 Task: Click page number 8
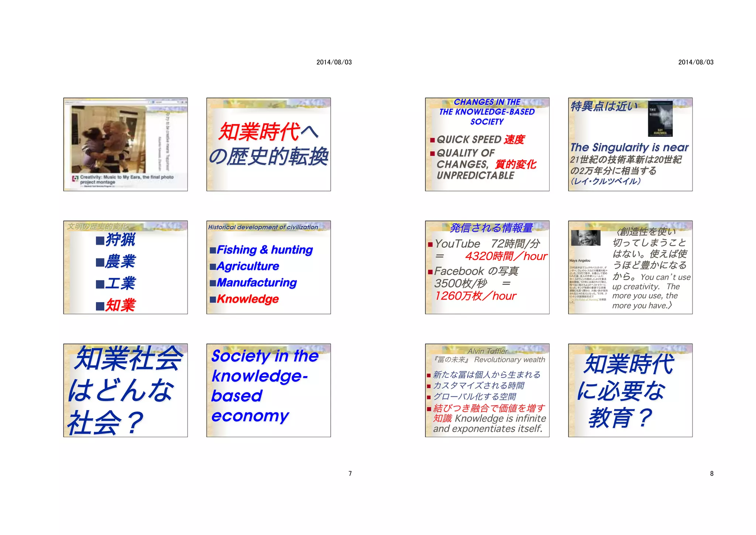[712, 474]
